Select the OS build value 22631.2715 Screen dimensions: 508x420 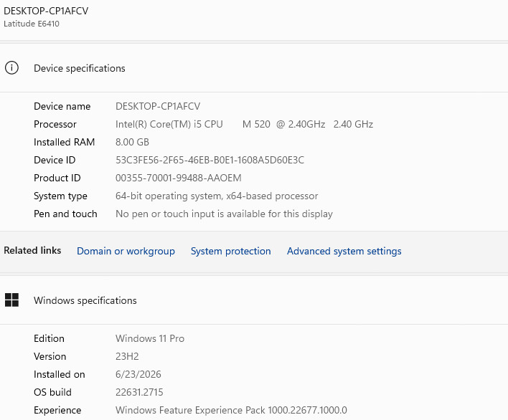point(139,392)
